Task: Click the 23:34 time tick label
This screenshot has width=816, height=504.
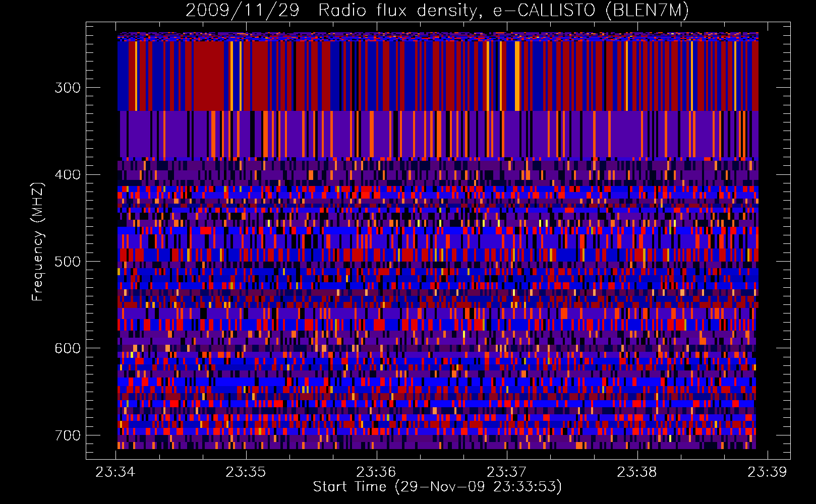Action: tap(115, 472)
